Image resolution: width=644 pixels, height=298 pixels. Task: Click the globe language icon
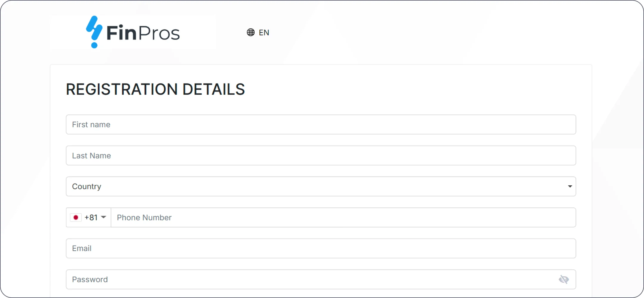pos(250,32)
